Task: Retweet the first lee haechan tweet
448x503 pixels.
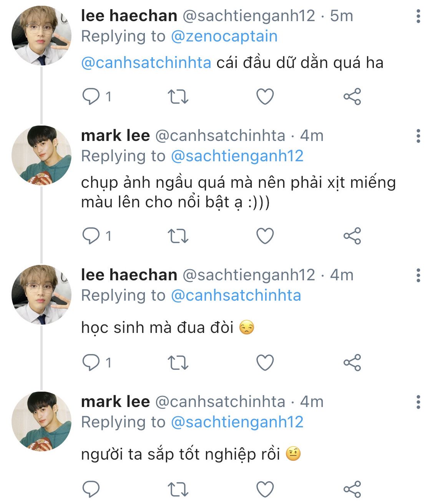Action: pos(178,96)
